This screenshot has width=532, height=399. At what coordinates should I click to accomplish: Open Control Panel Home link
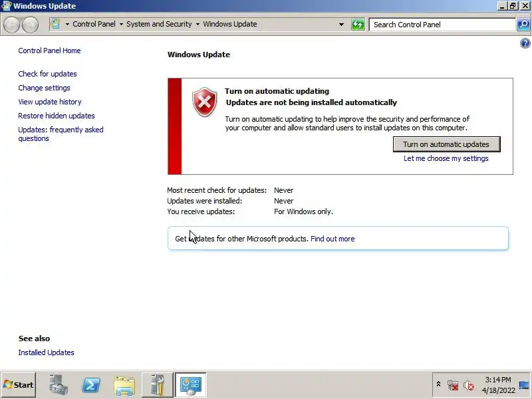pyautogui.click(x=49, y=51)
